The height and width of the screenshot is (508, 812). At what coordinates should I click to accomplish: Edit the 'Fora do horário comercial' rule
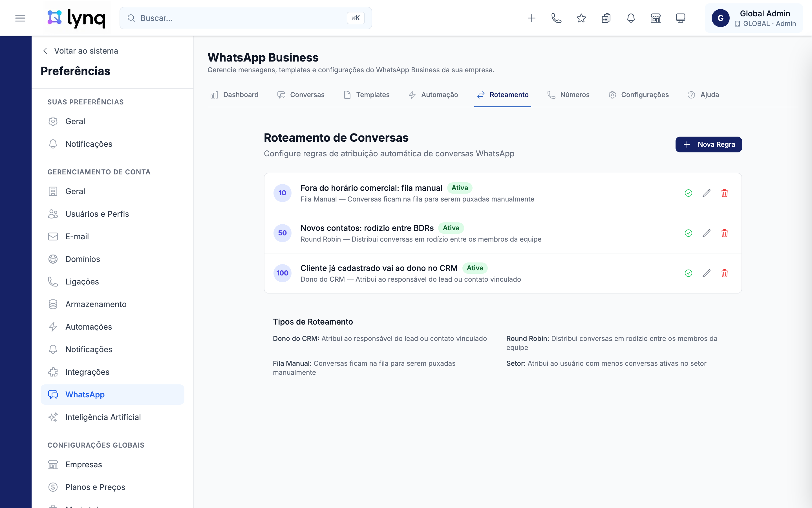[706, 193]
